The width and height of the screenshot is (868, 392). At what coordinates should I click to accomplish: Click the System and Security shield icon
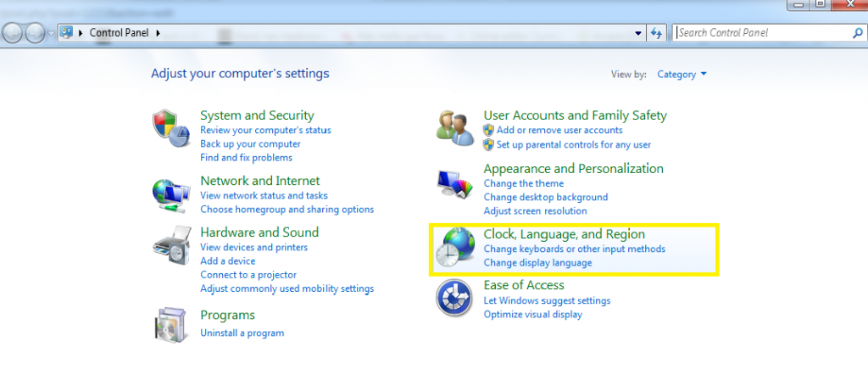click(171, 128)
